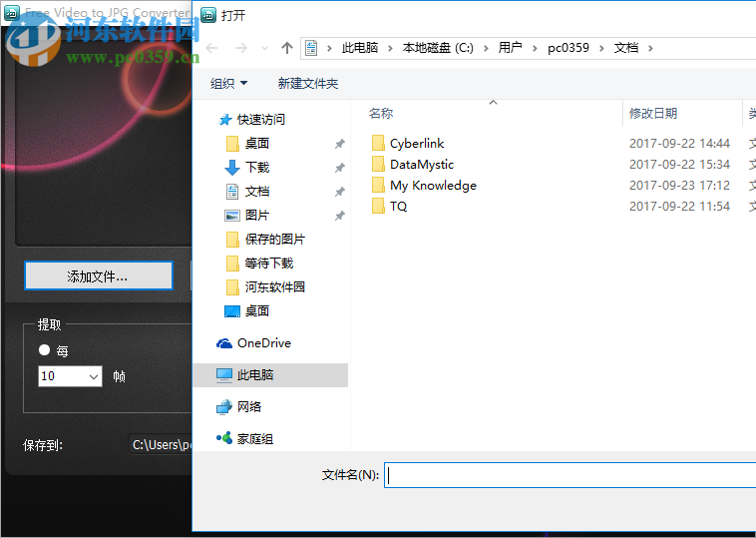This screenshot has width=756, height=538.
Task: Open 河东软件园 folder in sidebar
Action: (x=275, y=287)
